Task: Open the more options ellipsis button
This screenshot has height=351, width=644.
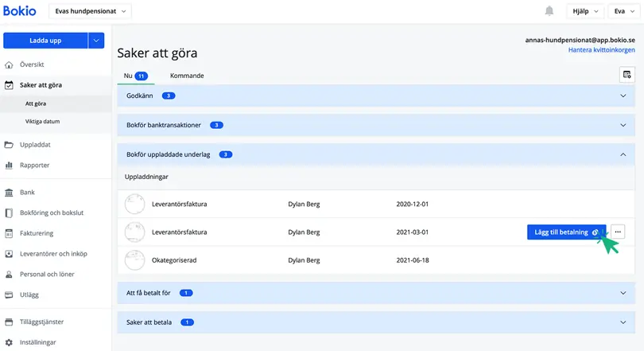Action: 618,232
